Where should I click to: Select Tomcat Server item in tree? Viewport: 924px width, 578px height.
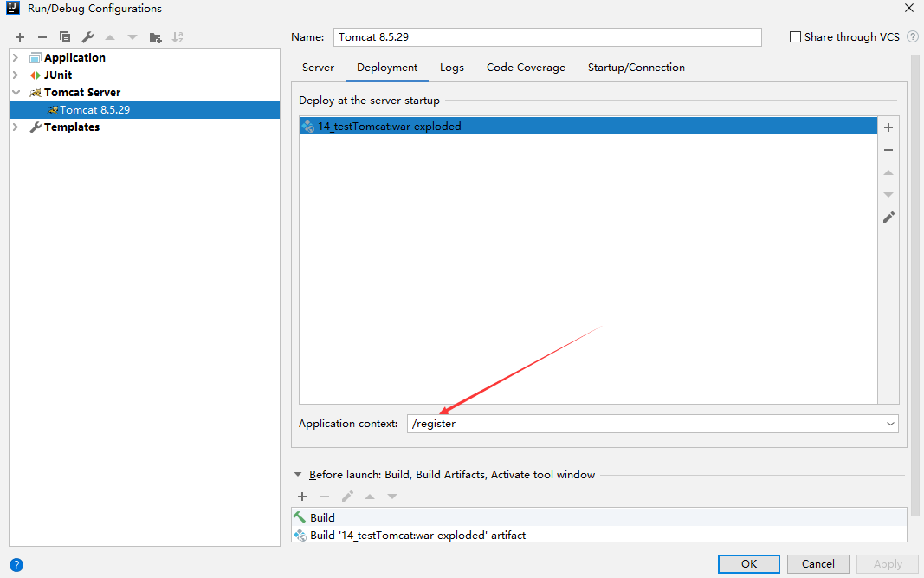[x=82, y=93]
